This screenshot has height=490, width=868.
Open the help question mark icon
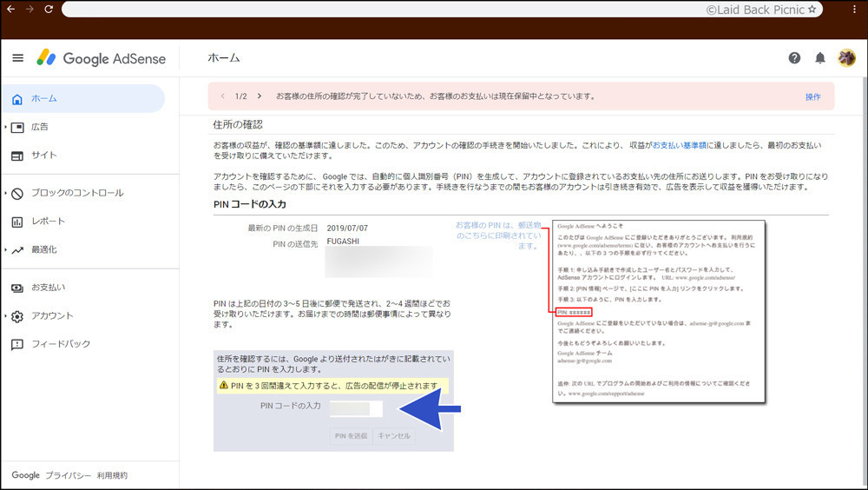[x=794, y=57]
